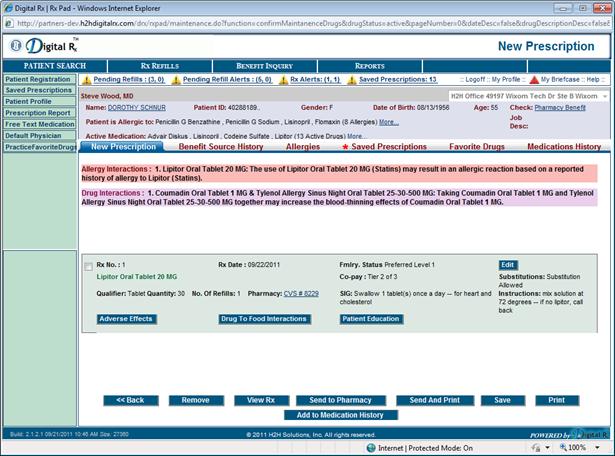Click the red My Briefcase triangle icon
This screenshot has width=615, height=456.
[534, 79]
